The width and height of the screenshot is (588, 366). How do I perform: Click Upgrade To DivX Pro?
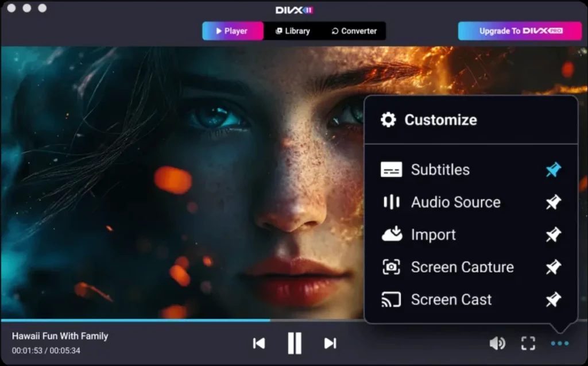pyautogui.click(x=519, y=31)
